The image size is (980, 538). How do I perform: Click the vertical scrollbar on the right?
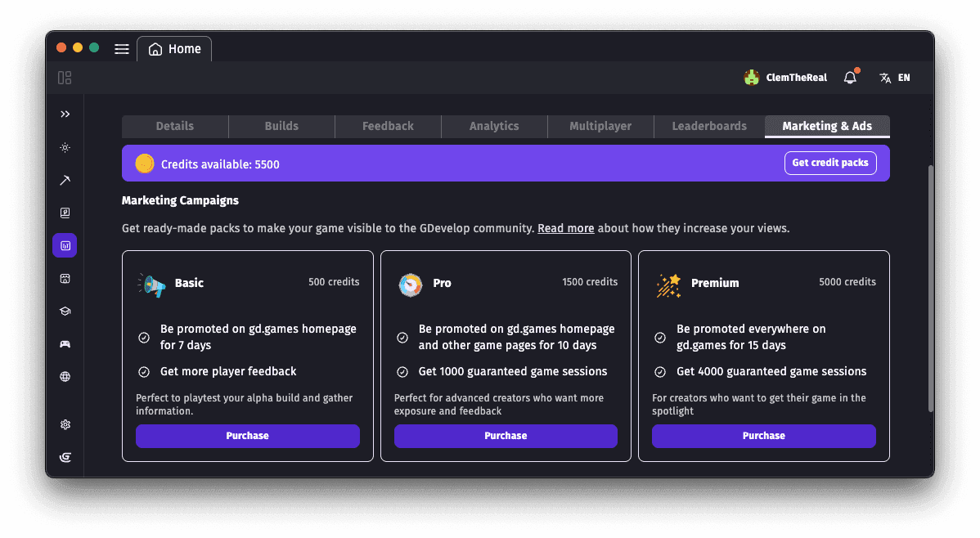coord(929,286)
